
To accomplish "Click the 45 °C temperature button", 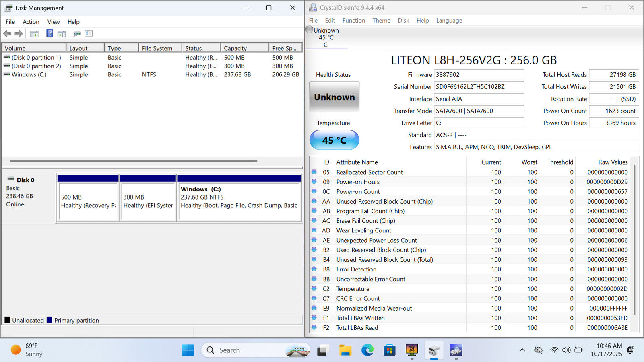I will coord(334,140).
